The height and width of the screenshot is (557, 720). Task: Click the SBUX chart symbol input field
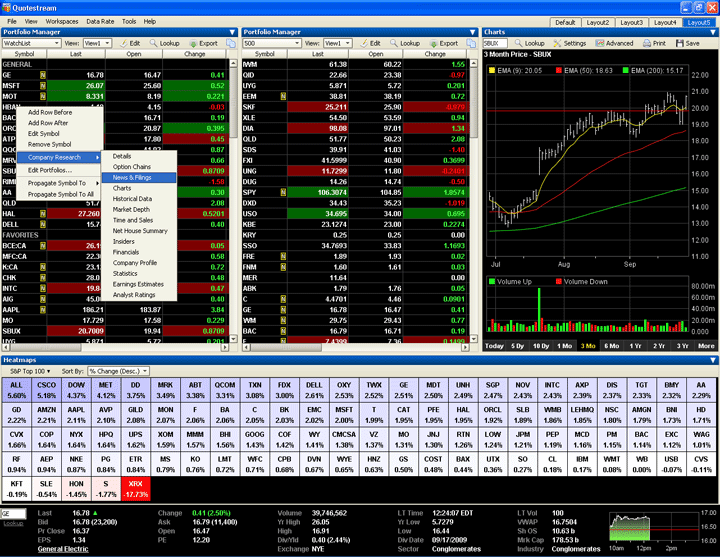coord(496,44)
